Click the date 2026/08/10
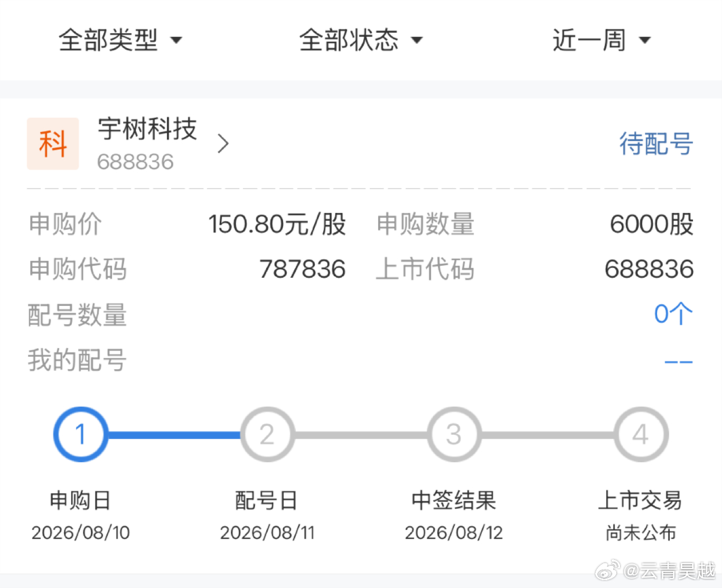This screenshot has height=588, width=722. (81, 533)
